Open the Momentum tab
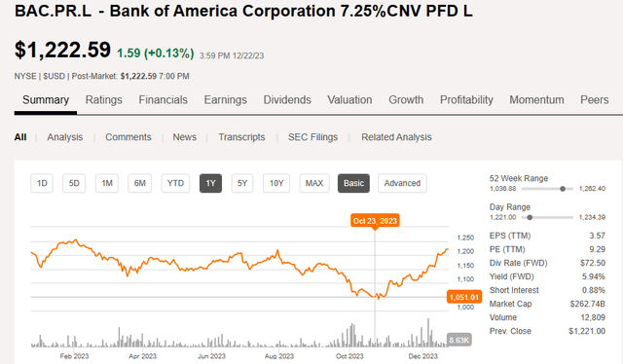This screenshot has width=623, height=364. (x=536, y=99)
